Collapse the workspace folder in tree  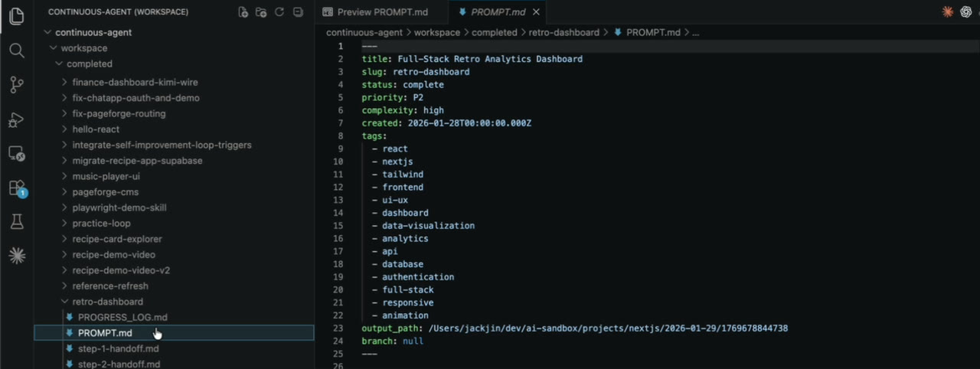point(54,48)
